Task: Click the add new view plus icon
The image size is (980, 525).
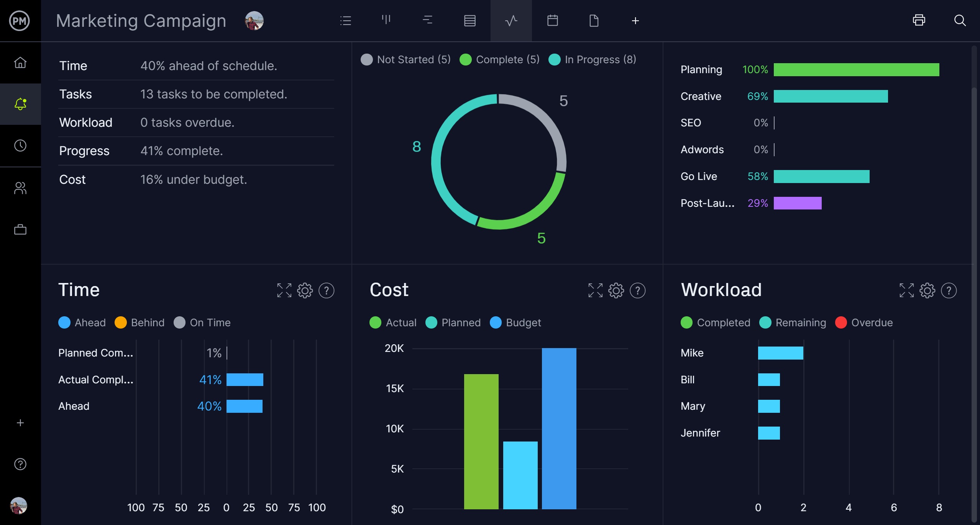Action: pos(635,21)
